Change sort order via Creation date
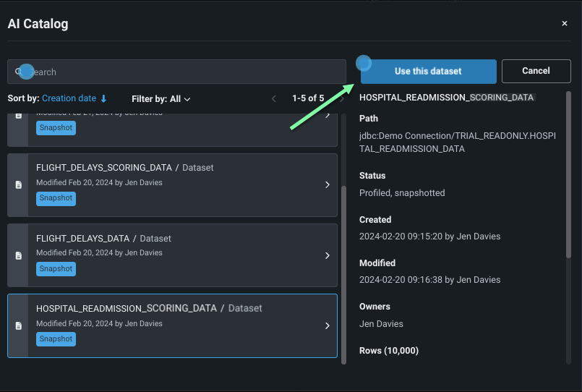 tap(69, 99)
